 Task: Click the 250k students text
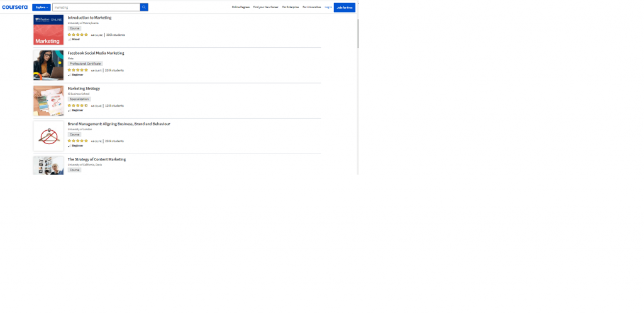point(114,141)
